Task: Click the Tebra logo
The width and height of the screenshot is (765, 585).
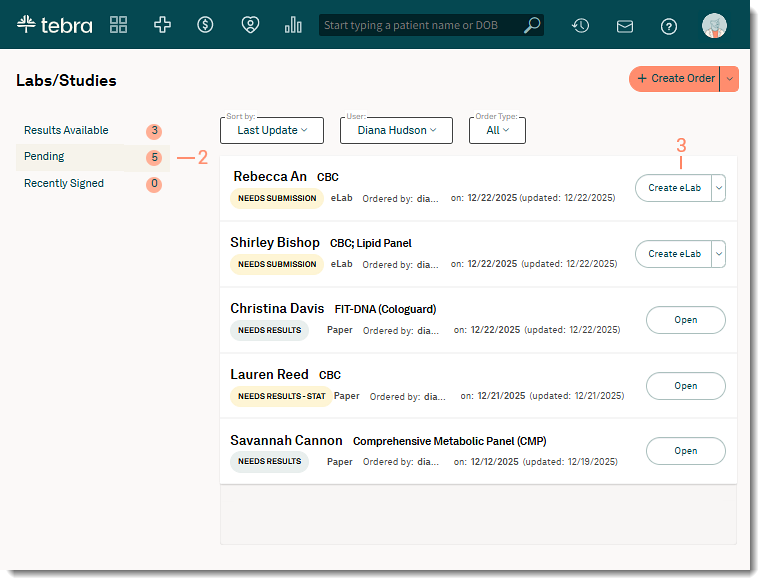Action: [54, 25]
